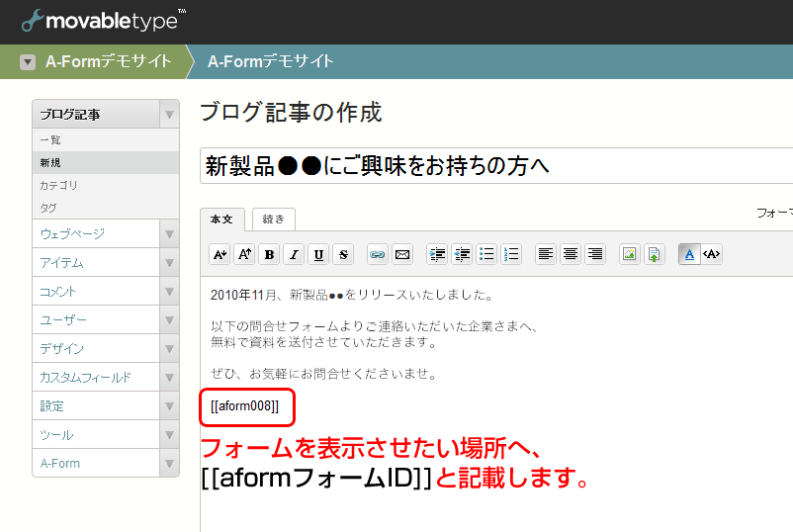Click the insert image icon

pos(629,254)
